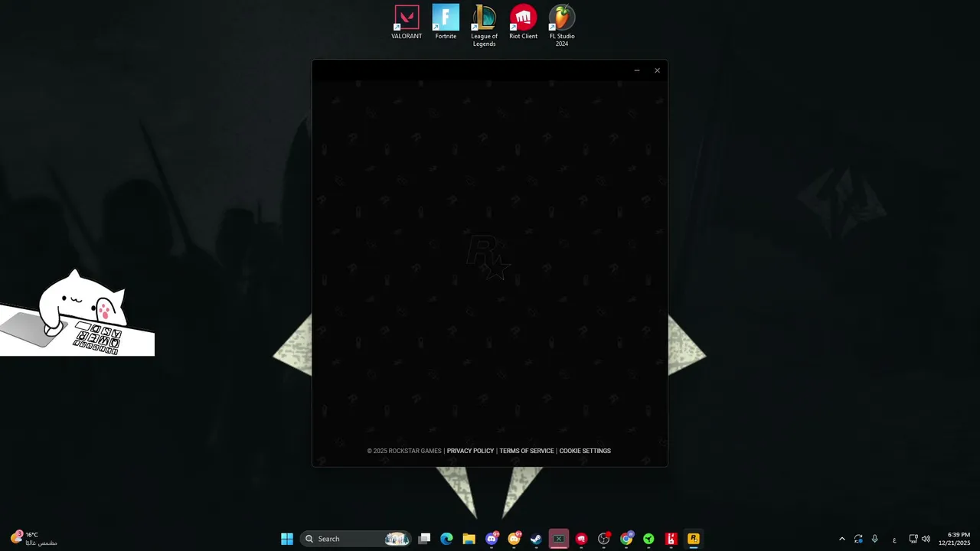980x551 pixels.
Task: Click the taskbar Search box
Action: tap(356, 539)
